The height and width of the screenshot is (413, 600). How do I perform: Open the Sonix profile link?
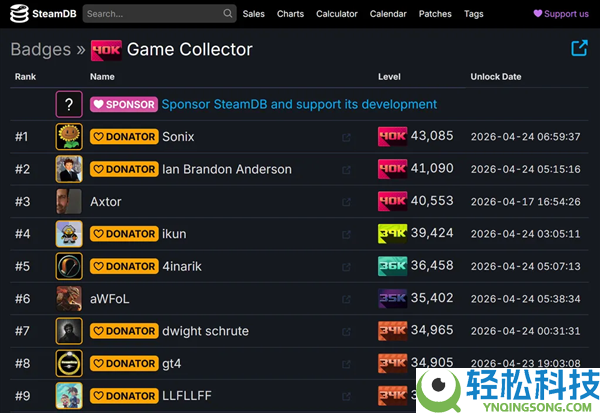(x=178, y=137)
